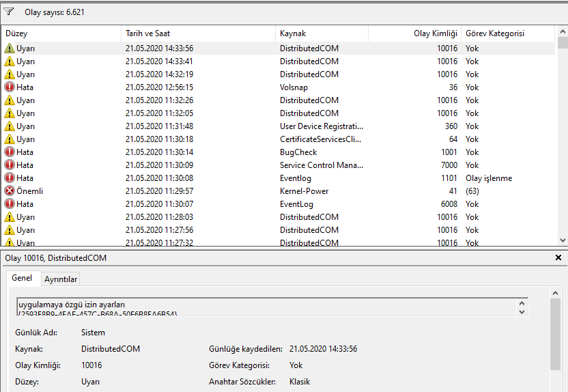Click detail pane scroll up arrow
568x392 pixels.
[x=555, y=293]
